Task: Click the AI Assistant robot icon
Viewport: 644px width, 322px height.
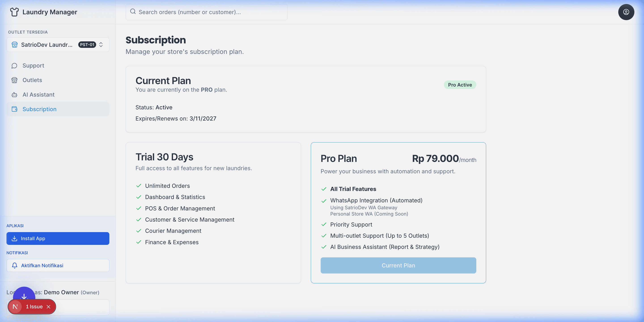Action: click(x=14, y=95)
